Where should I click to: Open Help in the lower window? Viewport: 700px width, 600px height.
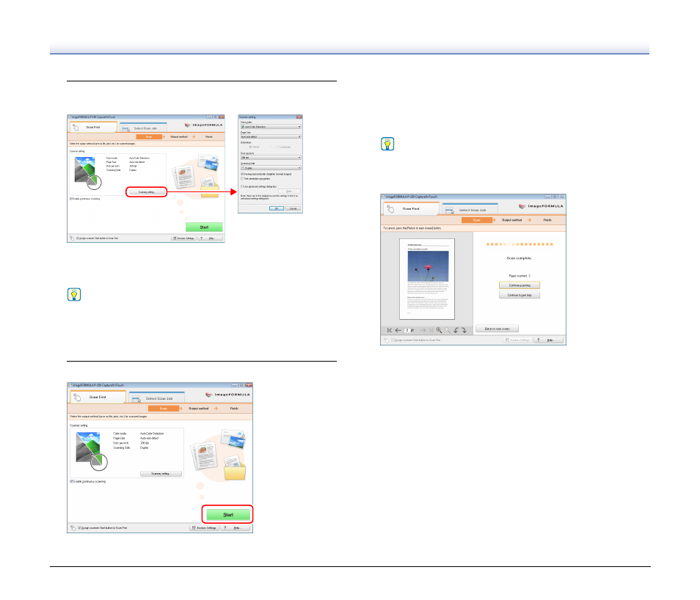click(x=236, y=527)
